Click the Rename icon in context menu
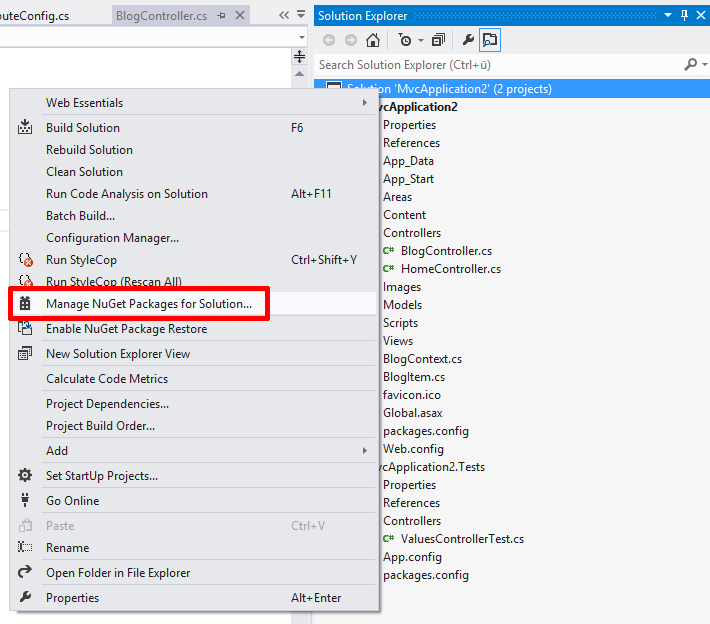The height and width of the screenshot is (624, 710). [x=25, y=547]
